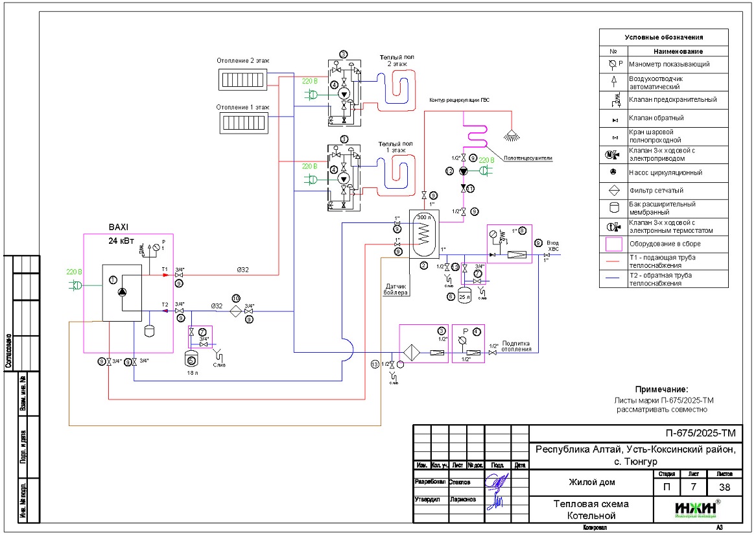Select the membrane expansion tank legend icon
Viewport: 756px width, 535px height.
(x=613, y=208)
